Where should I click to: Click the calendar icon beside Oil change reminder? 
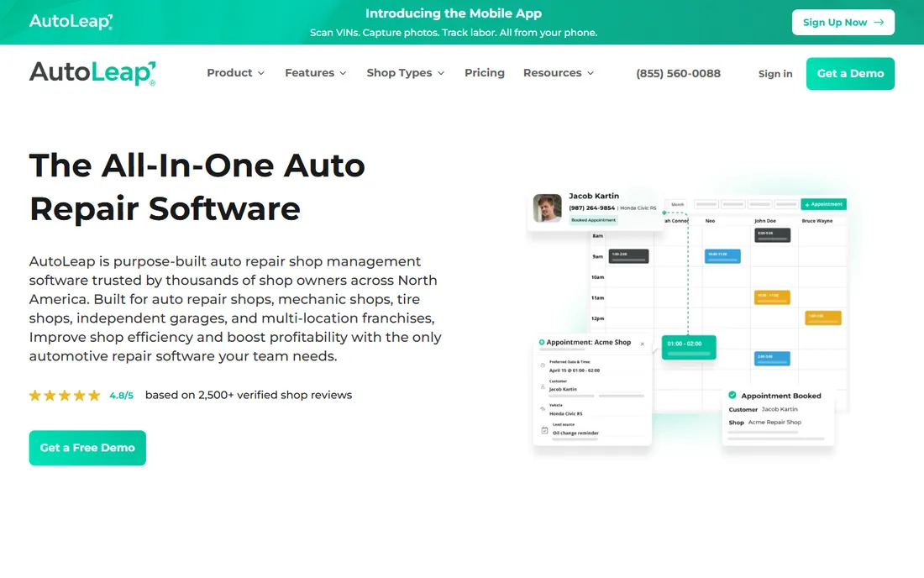click(x=544, y=430)
